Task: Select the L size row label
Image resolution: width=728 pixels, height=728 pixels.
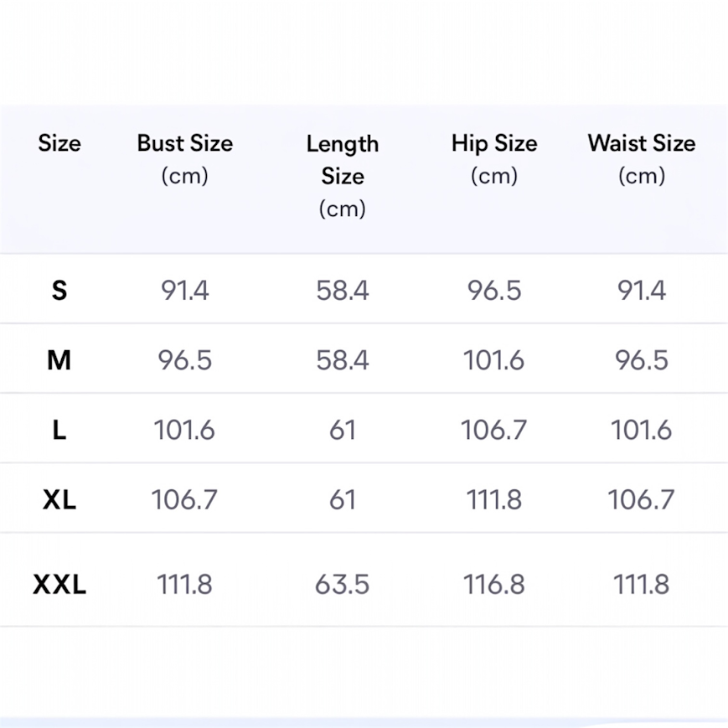Action: click(59, 431)
